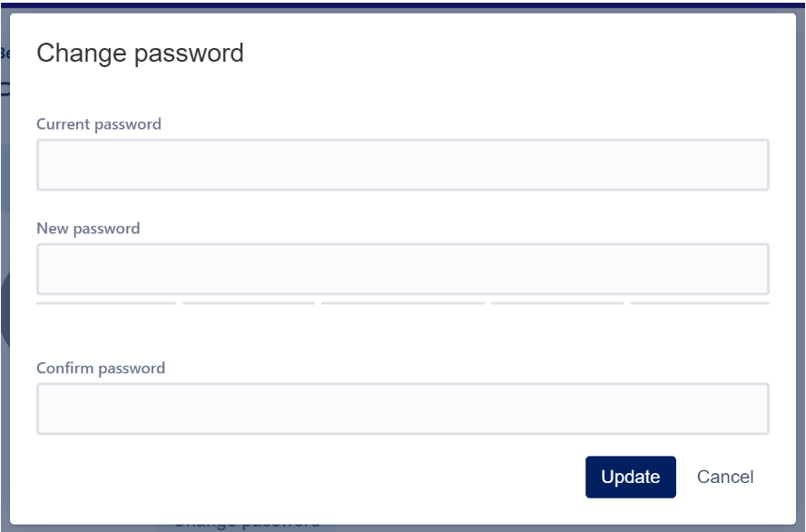The height and width of the screenshot is (532, 806).
Task: Click the last password strength segment
Action: (x=699, y=303)
